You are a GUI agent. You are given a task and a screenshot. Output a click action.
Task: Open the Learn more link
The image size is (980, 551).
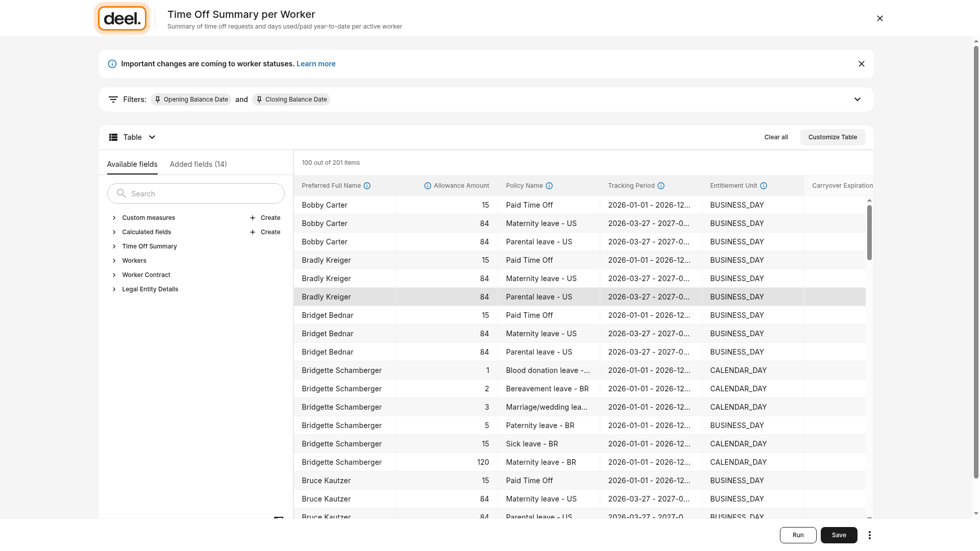(x=316, y=64)
